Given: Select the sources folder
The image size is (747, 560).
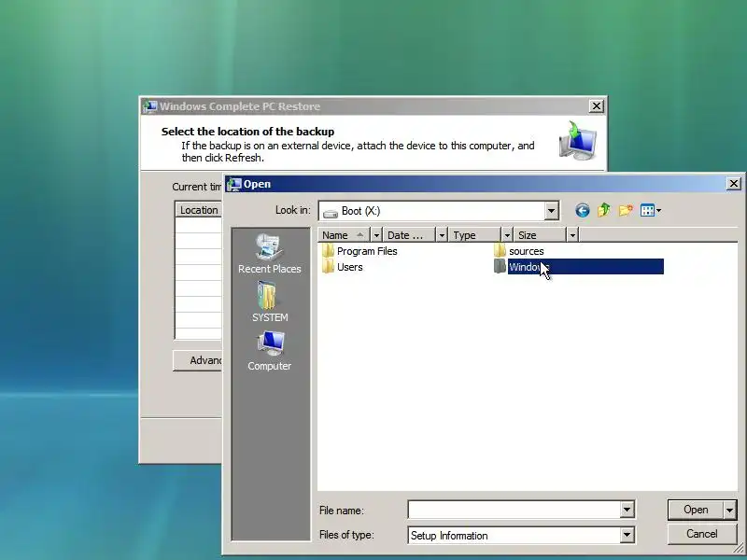Looking at the screenshot, I should click(x=519, y=251).
